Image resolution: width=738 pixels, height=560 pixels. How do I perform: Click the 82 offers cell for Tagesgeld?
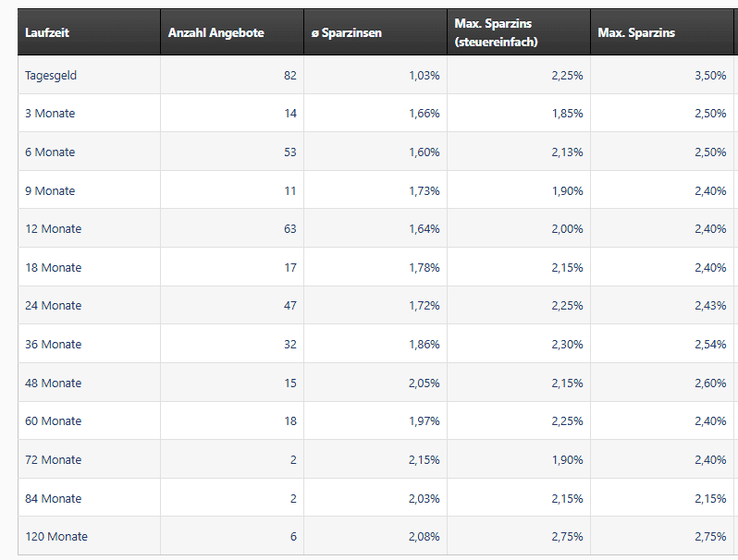(x=289, y=75)
